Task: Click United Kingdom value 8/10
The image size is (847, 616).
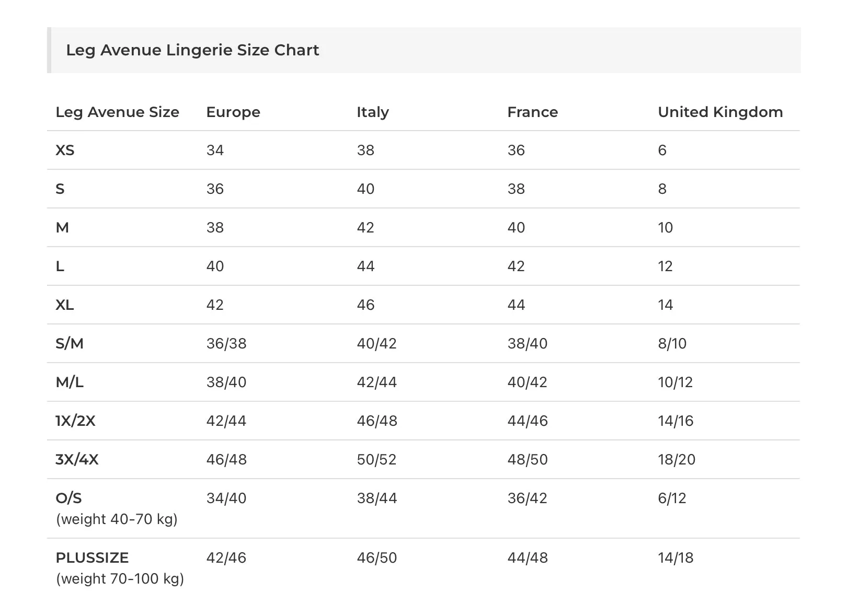Action: pyautogui.click(x=672, y=344)
